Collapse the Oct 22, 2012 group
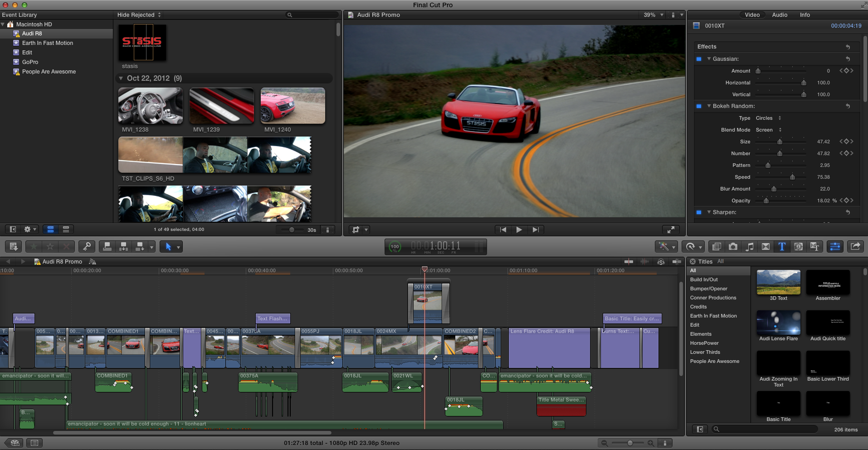Screen dimensions: 868x450 click(x=121, y=78)
